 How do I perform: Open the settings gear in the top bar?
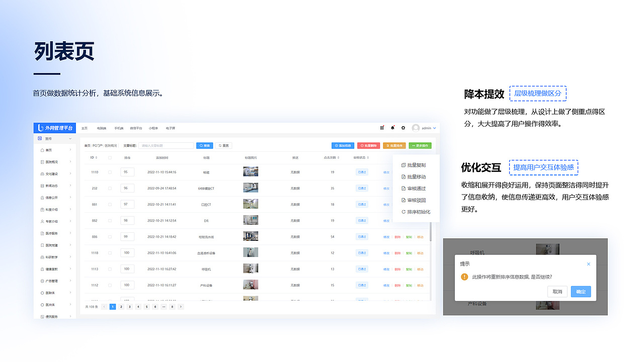pos(403,128)
